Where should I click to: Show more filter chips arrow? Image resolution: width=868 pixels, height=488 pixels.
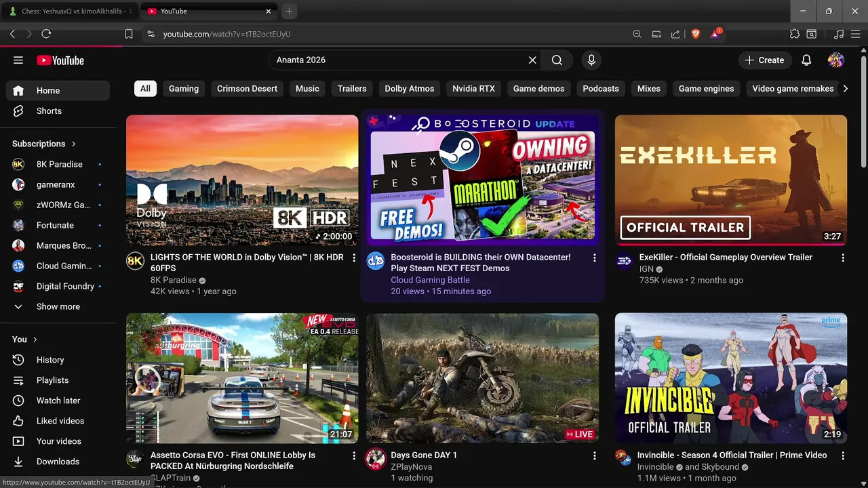(x=845, y=89)
